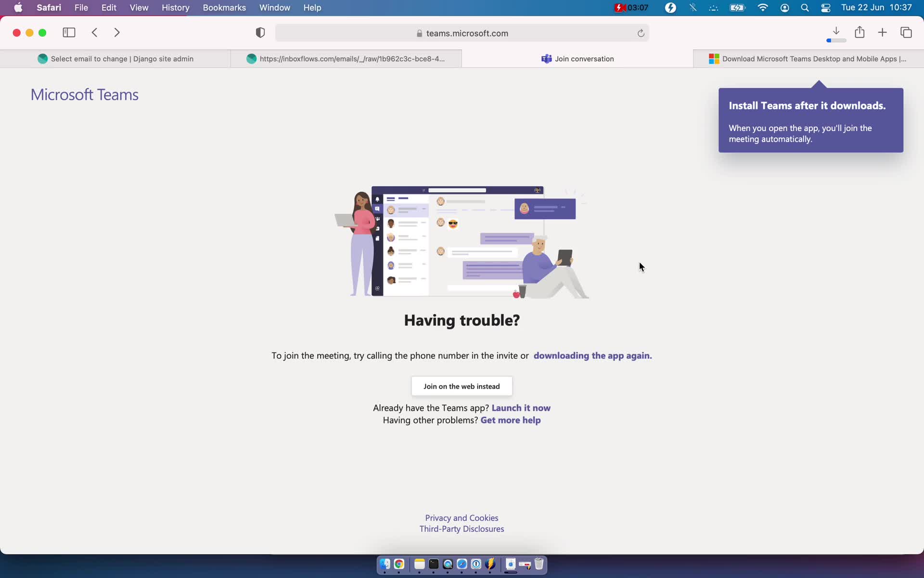Image resolution: width=924 pixels, height=578 pixels.
Task: Click the Launch it now link
Action: [521, 407]
